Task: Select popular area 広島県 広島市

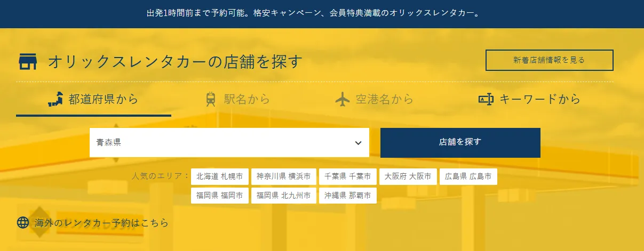Action: pos(468,176)
